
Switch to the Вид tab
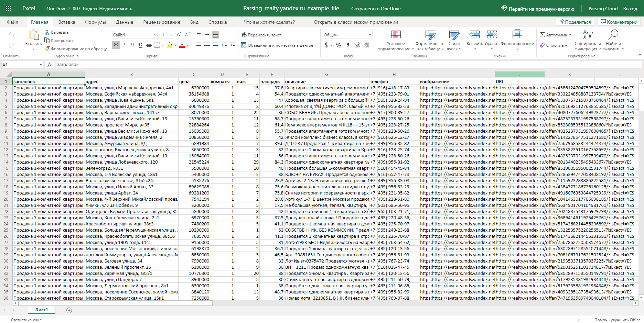point(194,22)
